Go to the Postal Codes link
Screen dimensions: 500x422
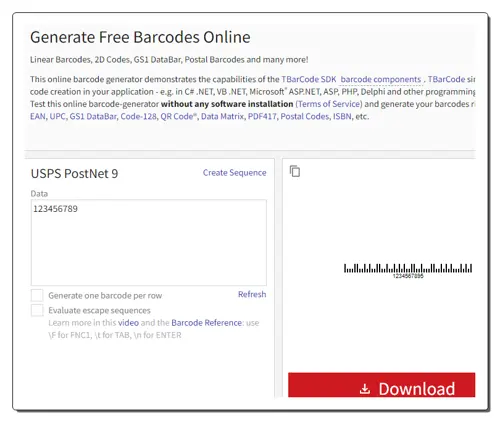point(305,116)
